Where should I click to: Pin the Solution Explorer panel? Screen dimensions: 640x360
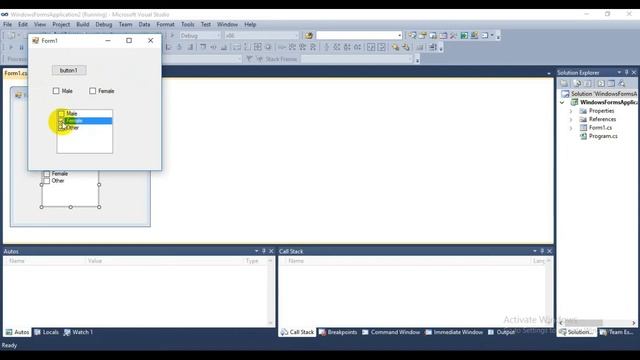[x=627, y=72]
